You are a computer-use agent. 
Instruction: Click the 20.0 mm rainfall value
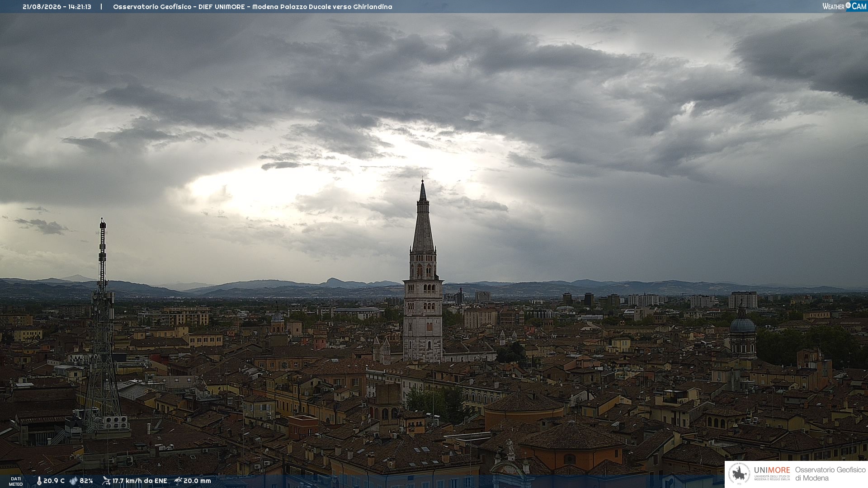[x=197, y=481]
